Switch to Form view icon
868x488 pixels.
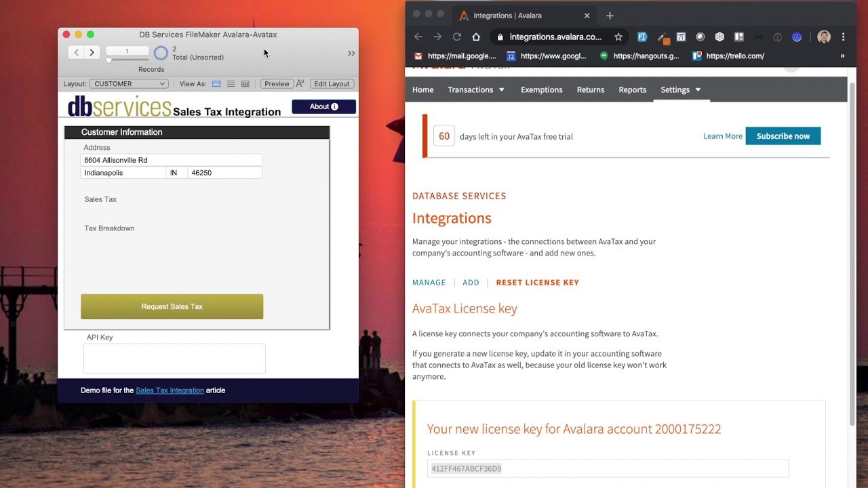(x=216, y=84)
